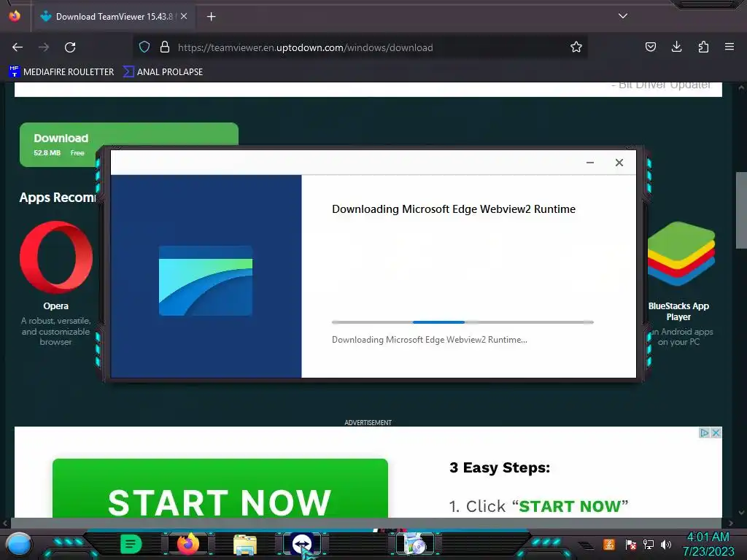The width and height of the screenshot is (747, 560).
Task: Minimize the Webview2 installer dialog
Action: 589,163
